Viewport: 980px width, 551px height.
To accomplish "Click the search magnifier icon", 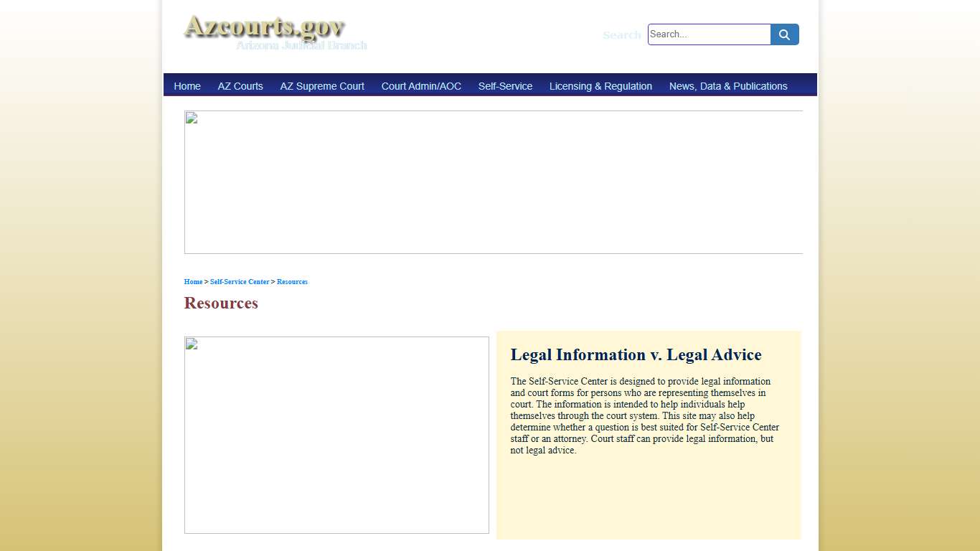I will 783,34.
